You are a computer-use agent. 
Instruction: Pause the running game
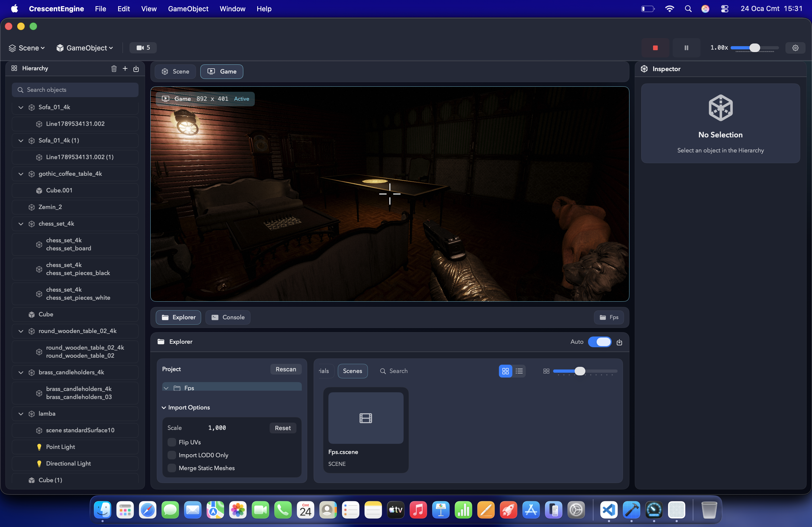[686, 48]
